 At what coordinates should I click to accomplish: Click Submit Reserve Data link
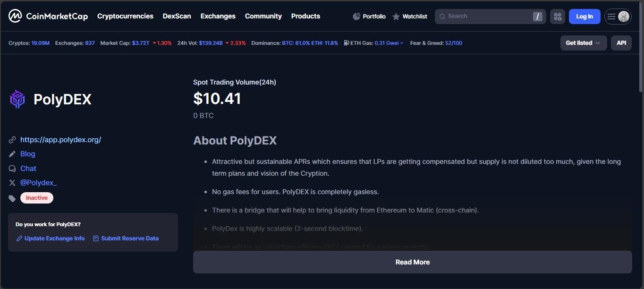[130, 238]
